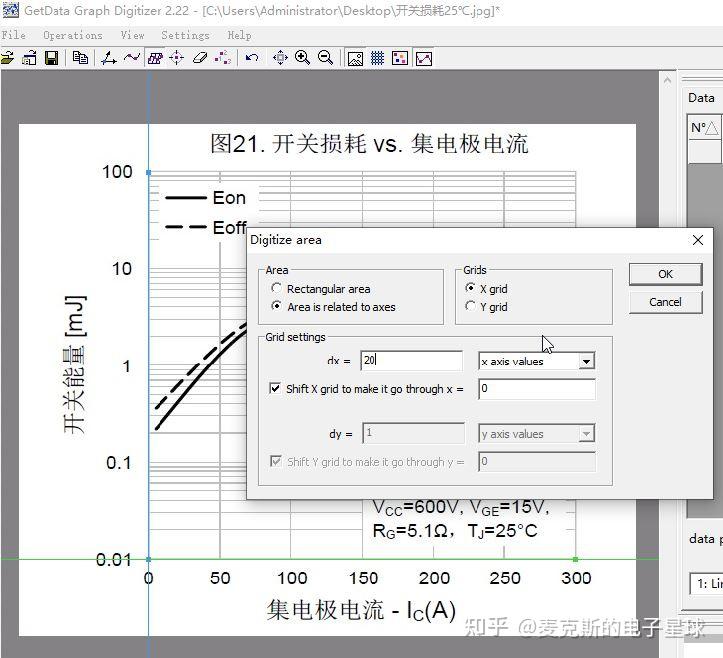Click the Shift X grid through x field
723x658 pixels.
(537, 389)
